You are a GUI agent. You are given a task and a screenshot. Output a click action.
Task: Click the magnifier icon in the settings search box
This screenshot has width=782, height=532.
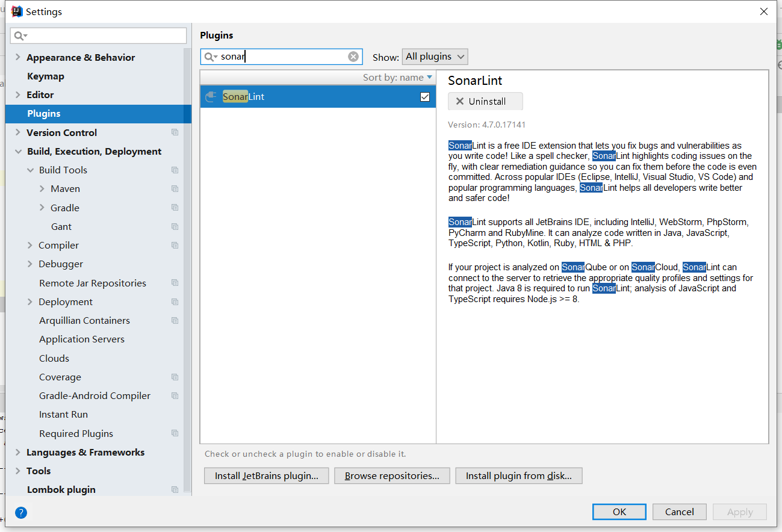click(x=19, y=36)
